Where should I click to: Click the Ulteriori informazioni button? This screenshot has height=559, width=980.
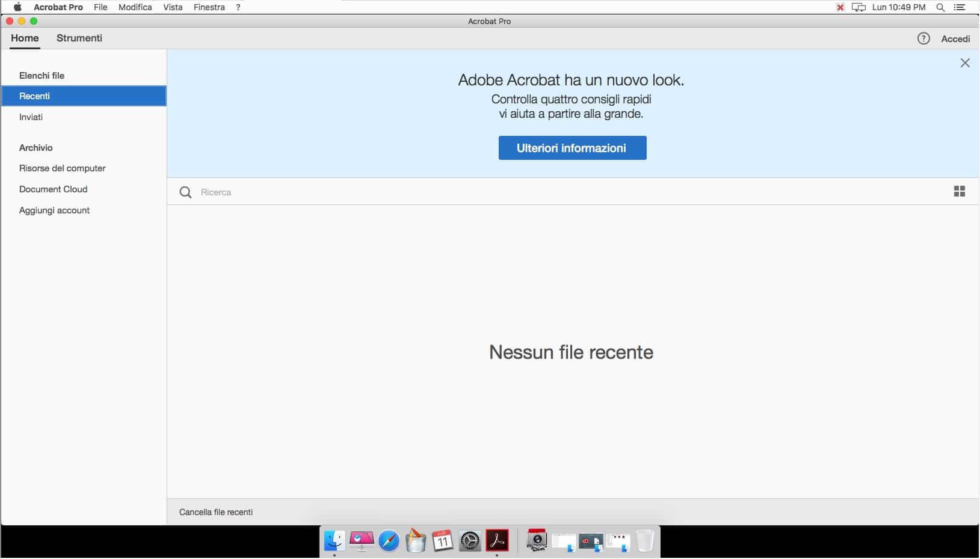point(572,148)
